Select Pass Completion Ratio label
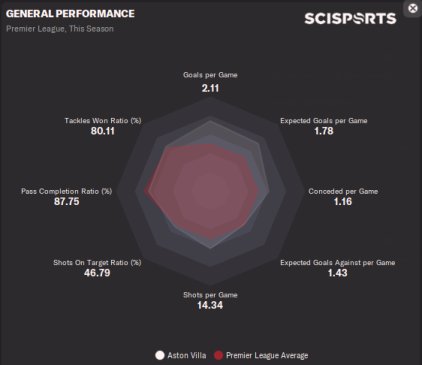Image resolution: width=422 pixels, height=365 pixels. (67, 191)
